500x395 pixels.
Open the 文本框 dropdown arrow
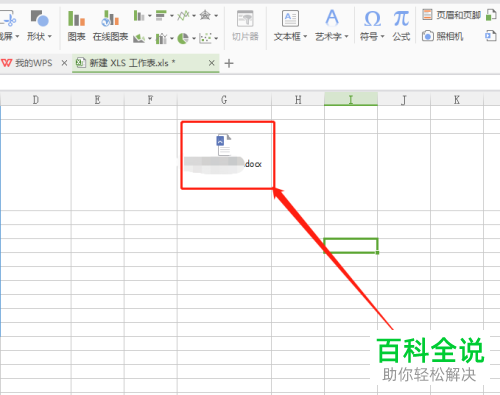point(305,36)
